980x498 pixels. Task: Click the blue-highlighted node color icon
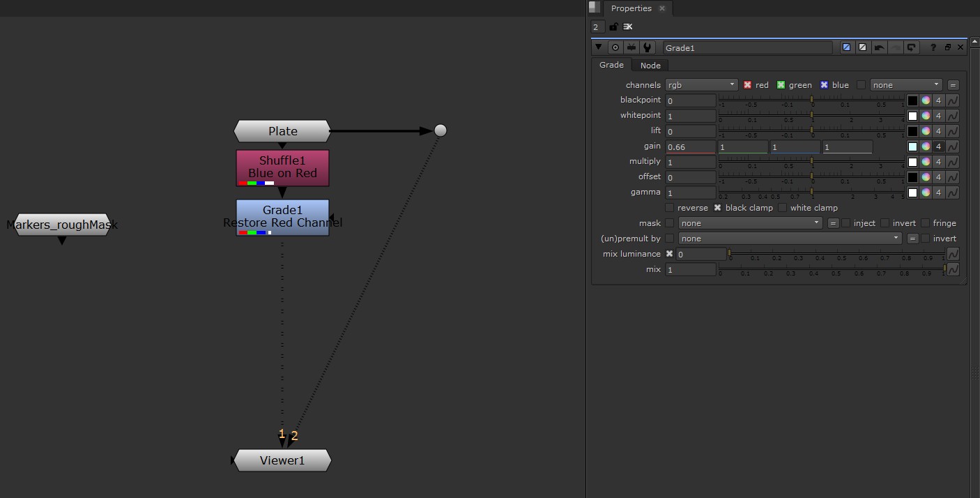click(x=847, y=47)
